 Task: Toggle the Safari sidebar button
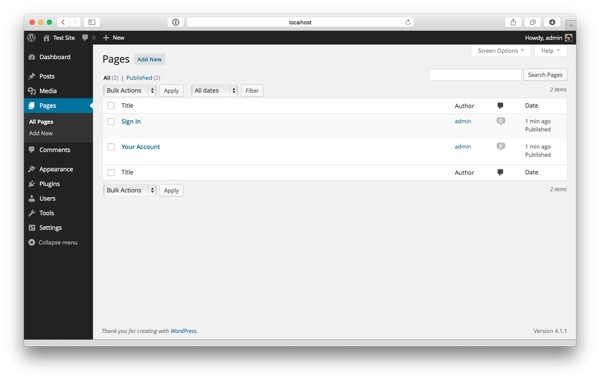(x=92, y=22)
